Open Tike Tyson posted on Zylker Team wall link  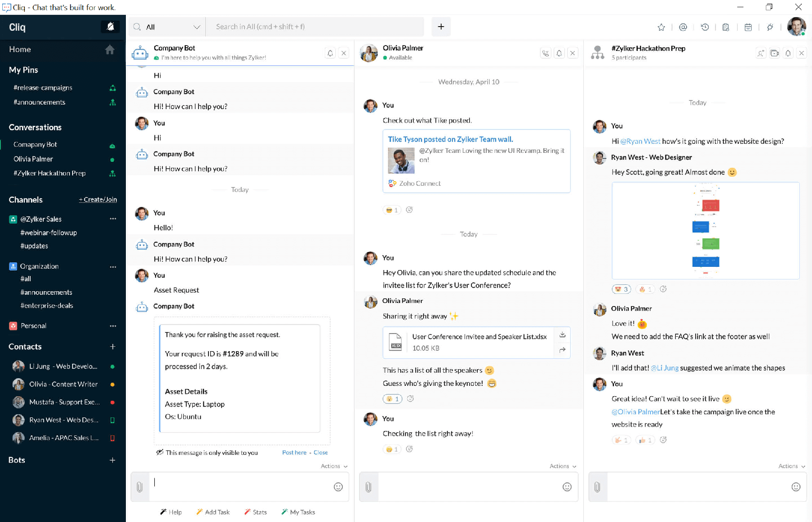coord(450,139)
